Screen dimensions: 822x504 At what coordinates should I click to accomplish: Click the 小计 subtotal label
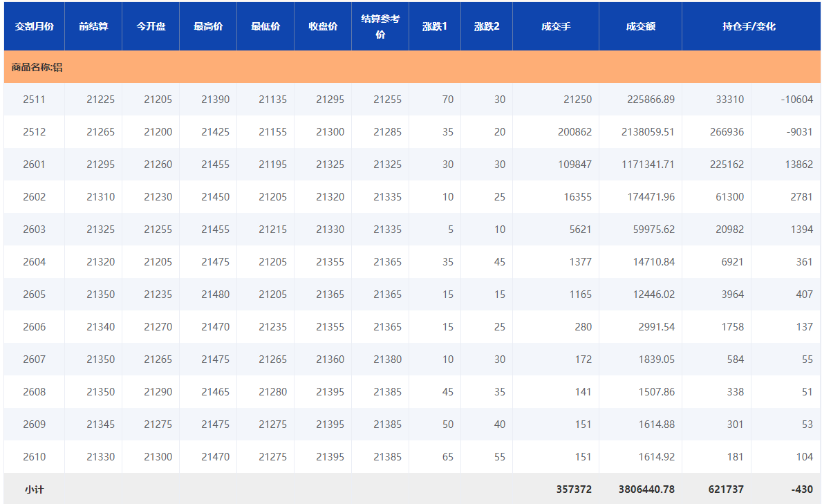click(x=34, y=489)
